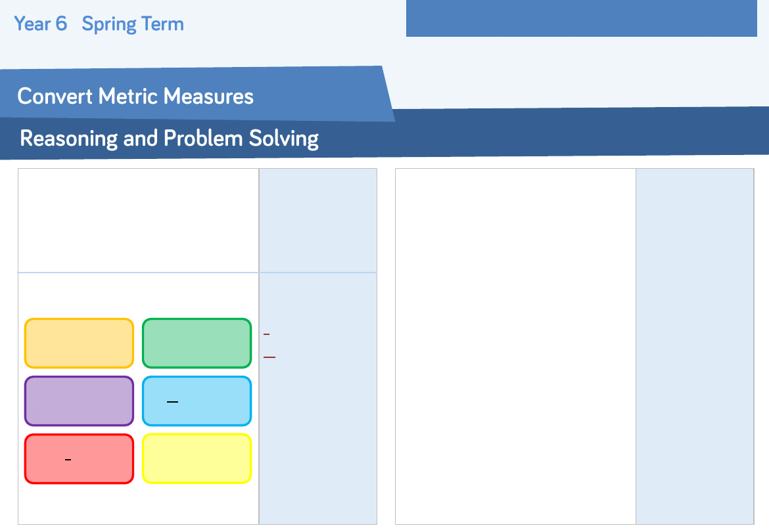Click the green rounded box
769x532 pixels.
point(197,343)
